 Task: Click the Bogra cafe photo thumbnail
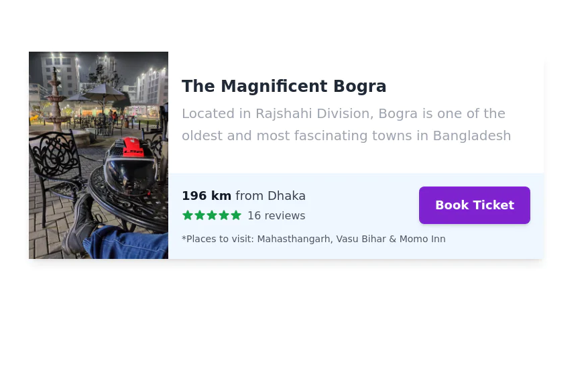(x=99, y=155)
